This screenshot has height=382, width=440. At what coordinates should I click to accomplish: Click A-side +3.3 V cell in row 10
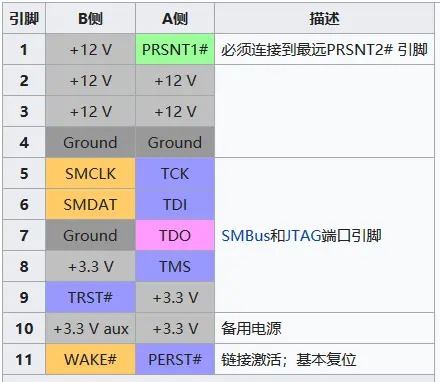[175, 328]
